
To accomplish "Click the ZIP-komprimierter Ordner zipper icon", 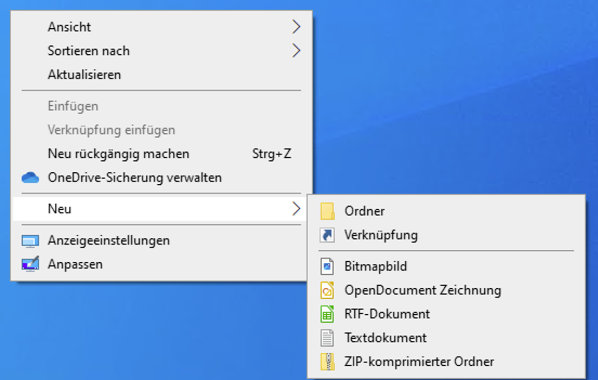I will pos(327,362).
